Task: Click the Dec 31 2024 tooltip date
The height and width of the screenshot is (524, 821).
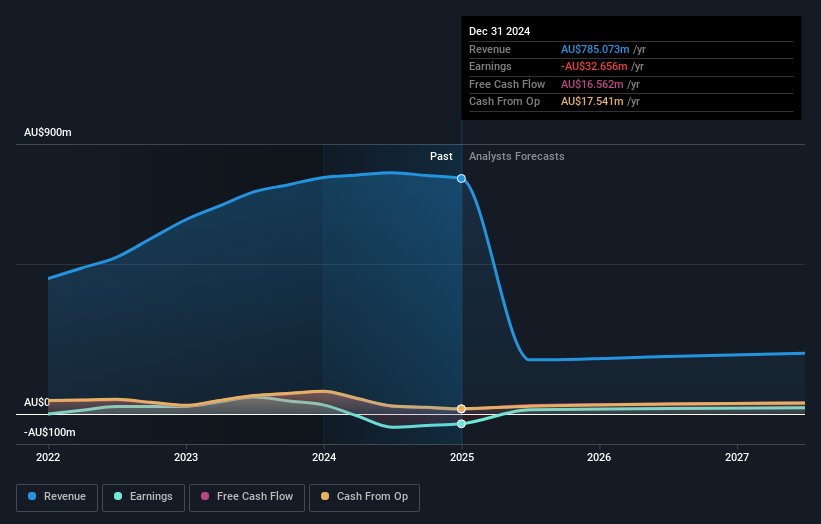Action: 500,31
